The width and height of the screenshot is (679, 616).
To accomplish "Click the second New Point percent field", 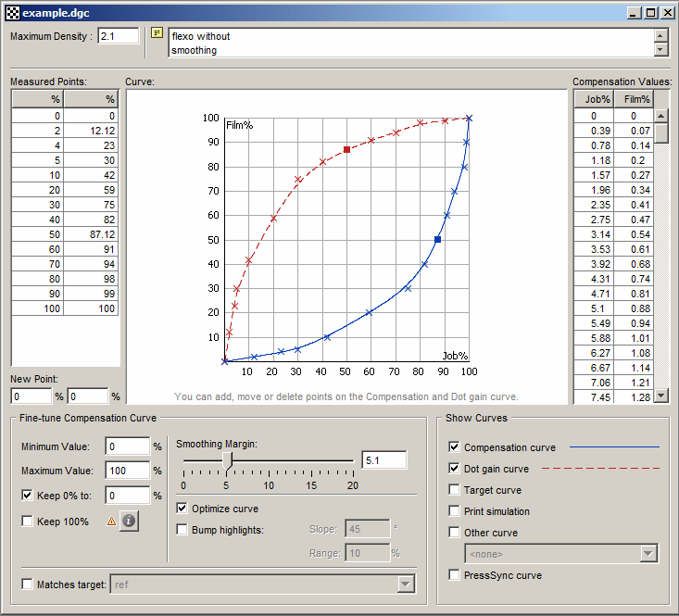I will 88,396.
